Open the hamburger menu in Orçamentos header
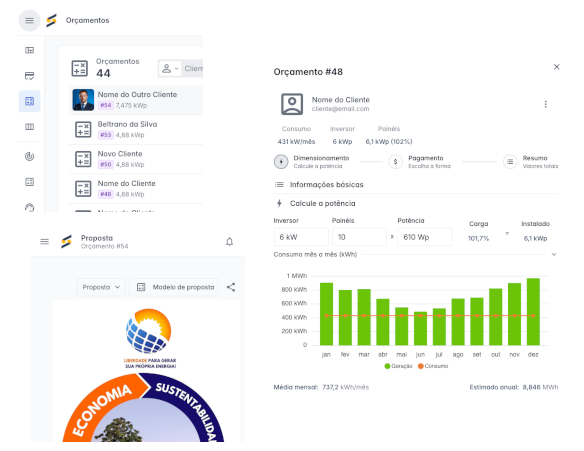The width and height of the screenshot is (584, 451). pos(29,20)
